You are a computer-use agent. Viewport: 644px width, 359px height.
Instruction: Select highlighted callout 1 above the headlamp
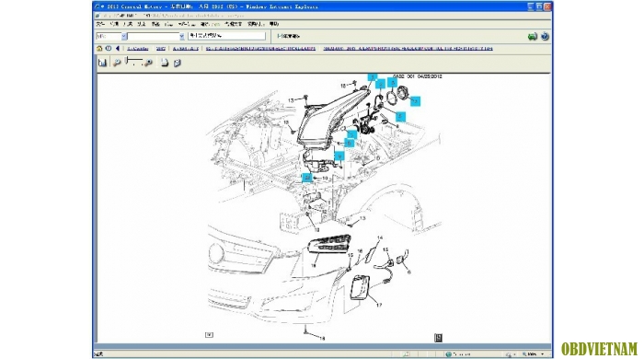[372, 76]
